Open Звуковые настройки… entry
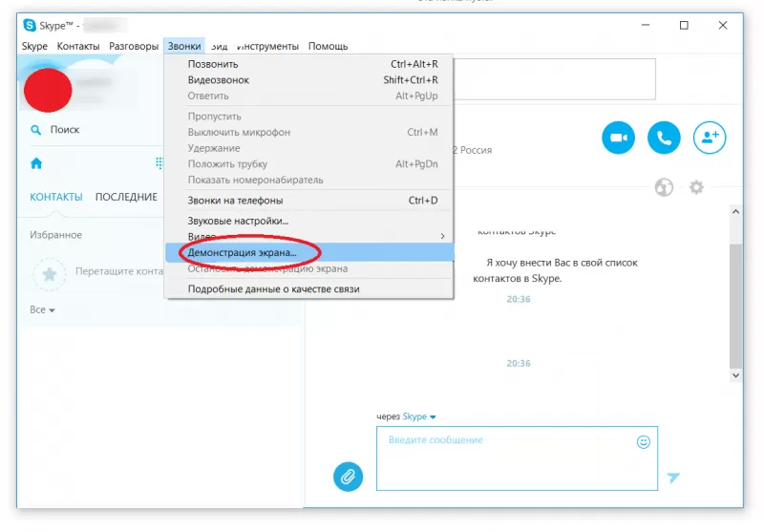 pyautogui.click(x=308, y=221)
